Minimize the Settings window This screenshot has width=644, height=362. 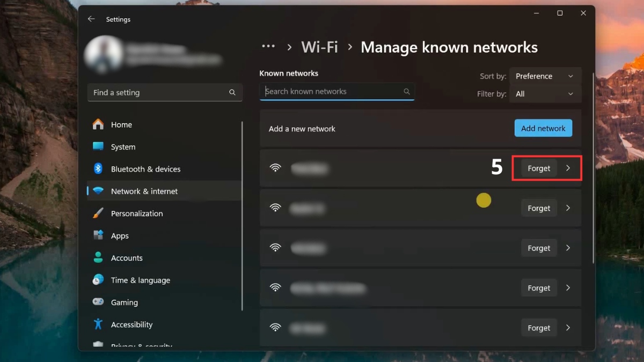[536, 13]
